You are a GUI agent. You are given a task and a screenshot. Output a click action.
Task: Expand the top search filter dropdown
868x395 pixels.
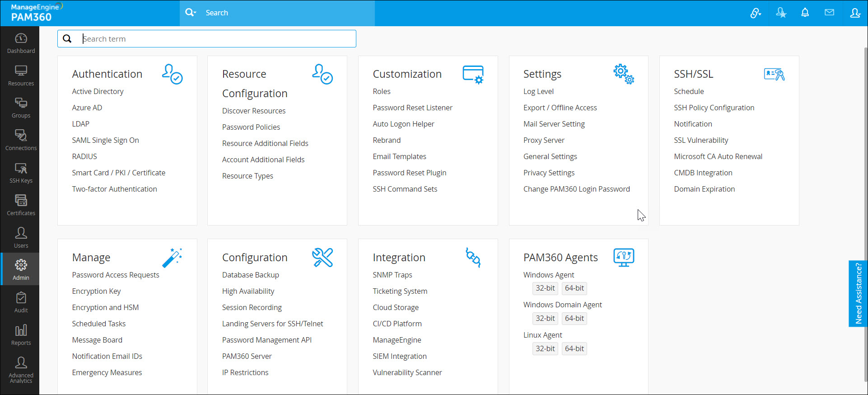point(191,13)
